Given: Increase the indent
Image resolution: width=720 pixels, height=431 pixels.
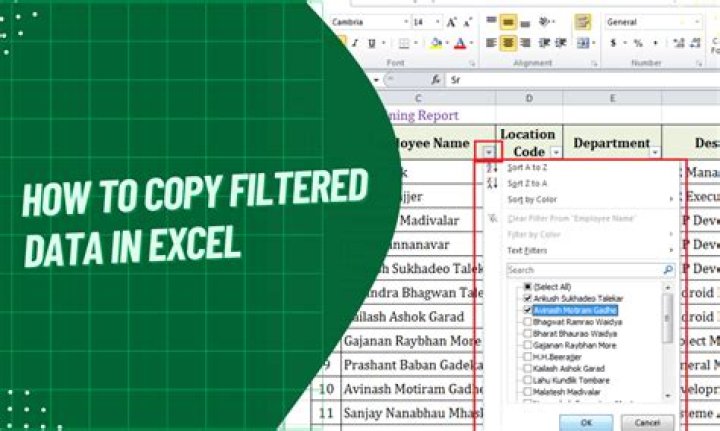Looking at the screenshot, I should pos(561,43).
